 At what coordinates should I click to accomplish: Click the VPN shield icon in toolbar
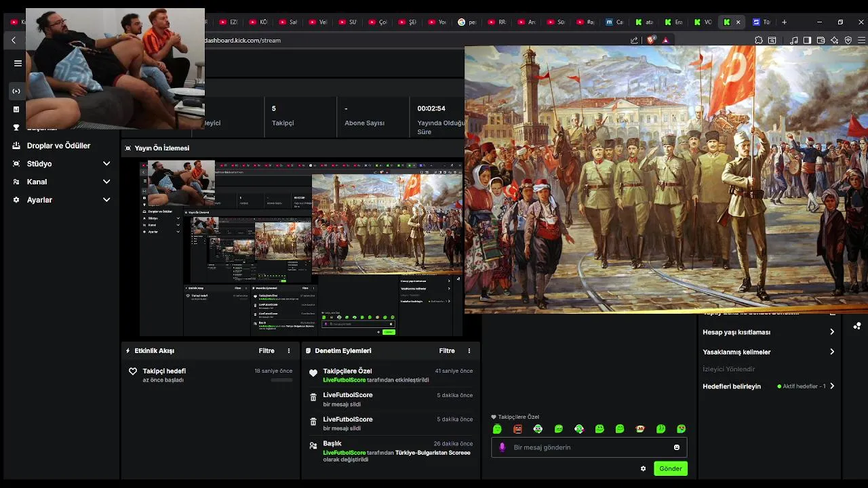coord(848,40)
